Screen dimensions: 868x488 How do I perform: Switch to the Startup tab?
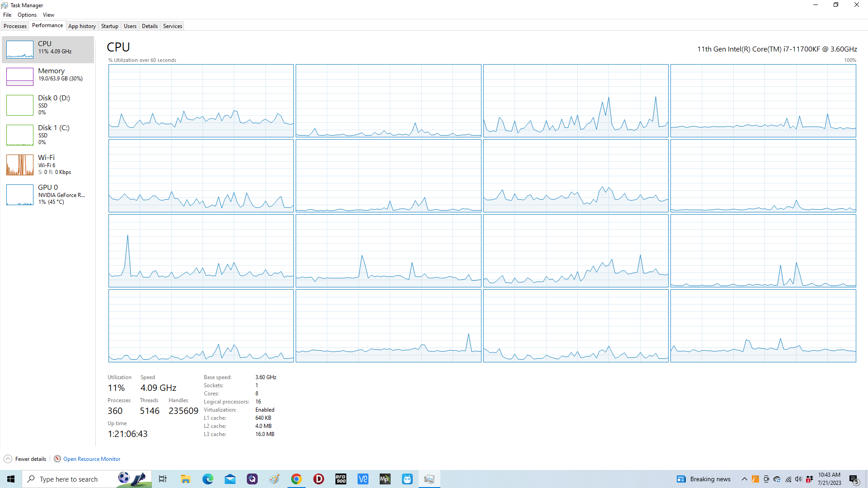(109, 26)
